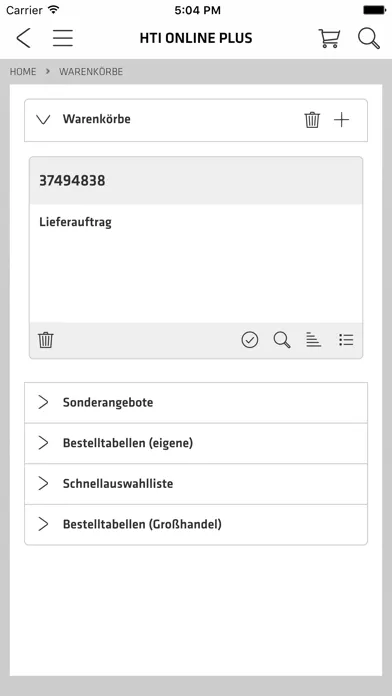Open sort bars icon on cart 37494838
The width and height of the screenshot is (392, 696).
313,340
